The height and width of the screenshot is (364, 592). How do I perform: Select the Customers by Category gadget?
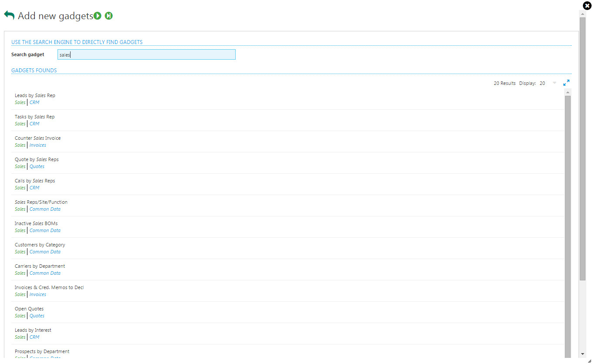(40, 245)
